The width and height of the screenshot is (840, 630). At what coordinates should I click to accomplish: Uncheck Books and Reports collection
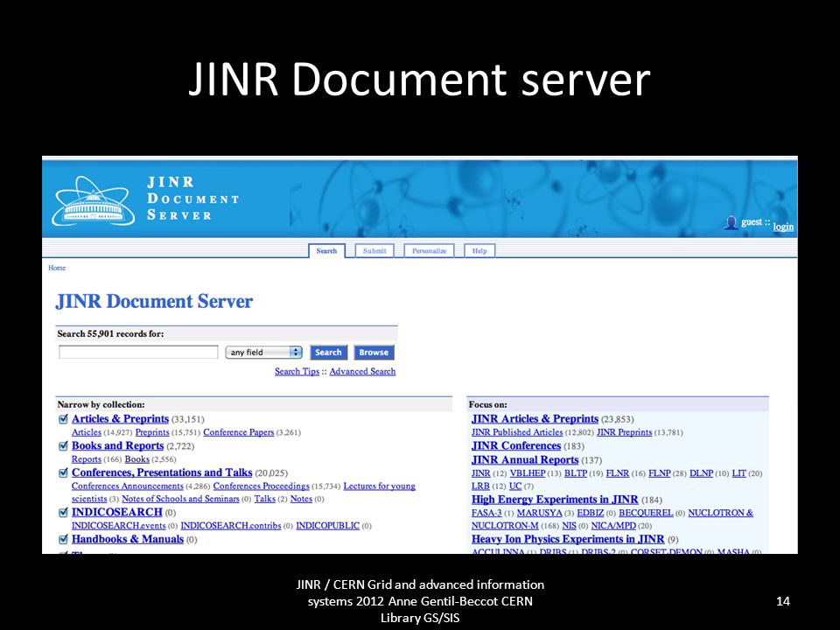pos(63,445)
